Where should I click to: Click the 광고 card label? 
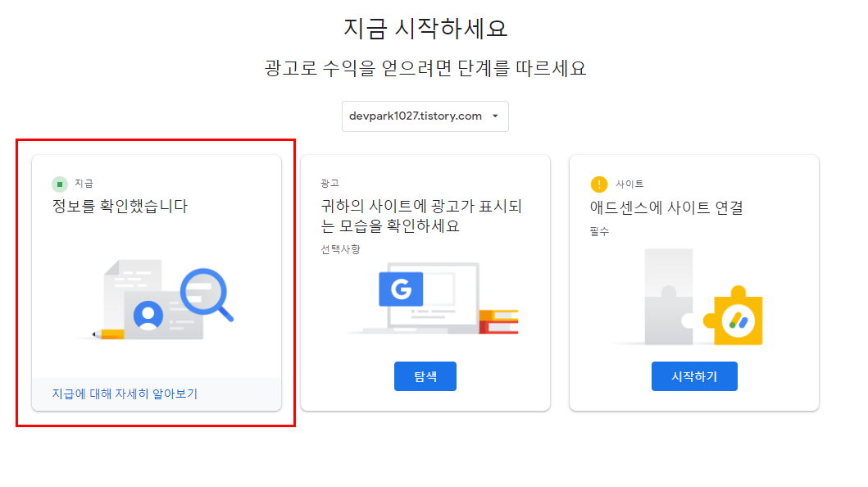point(330,183)
